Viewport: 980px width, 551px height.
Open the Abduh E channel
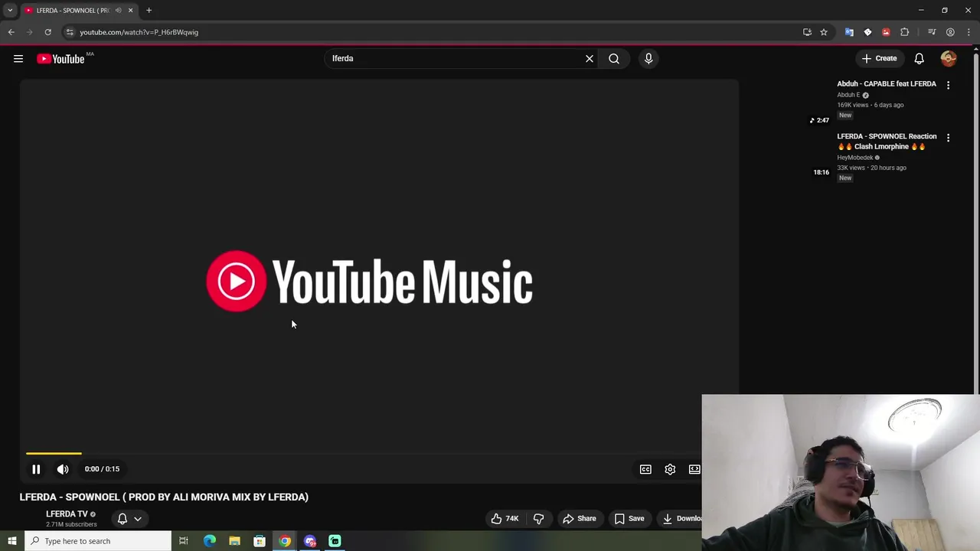[x=848, y=95]
